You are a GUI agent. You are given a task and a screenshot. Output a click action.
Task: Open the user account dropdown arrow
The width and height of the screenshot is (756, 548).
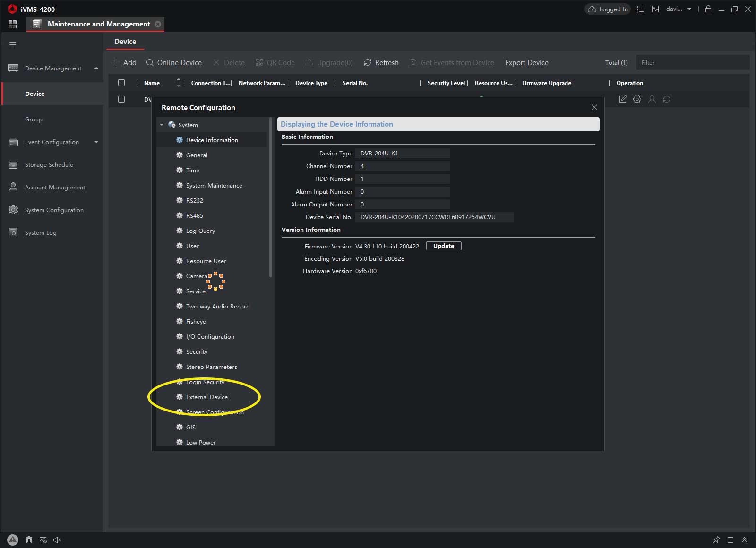pyautogui.click(x=689, y=9)
